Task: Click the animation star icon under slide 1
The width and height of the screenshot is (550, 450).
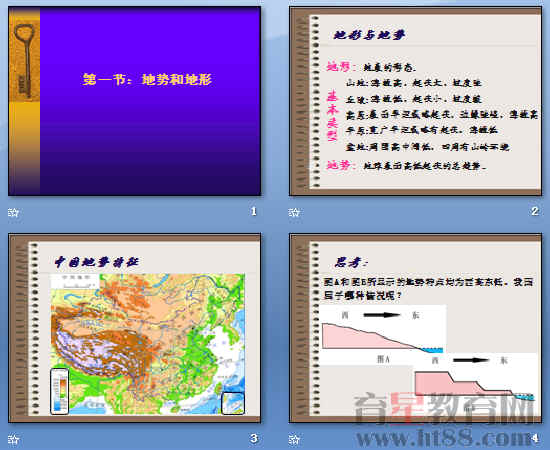Action: [13, 212]
